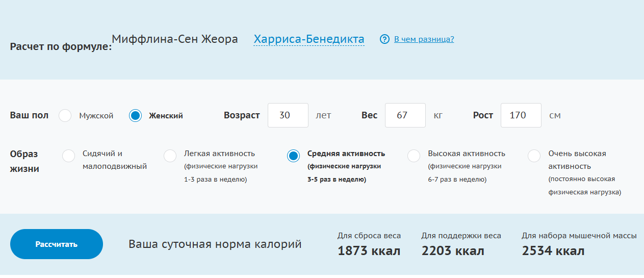Click the "Образ жизни" label
This screenshot has height=278, width=644.
pyautogui.click(x=24, y=161)
